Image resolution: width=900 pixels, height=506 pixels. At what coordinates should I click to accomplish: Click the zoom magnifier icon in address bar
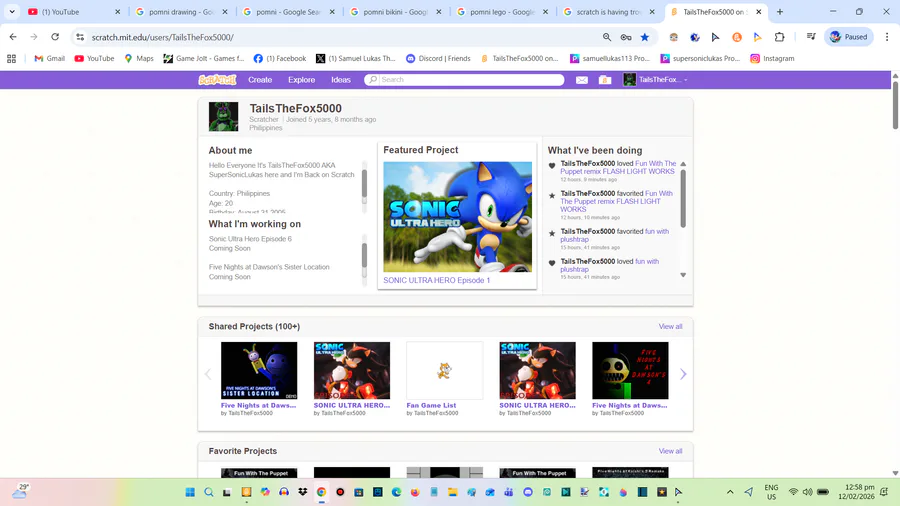click(x=607, y=37)
